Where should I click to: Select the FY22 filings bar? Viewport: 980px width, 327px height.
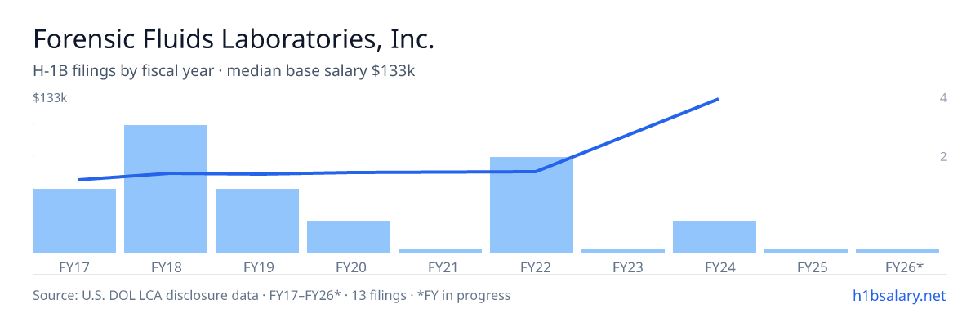(x=532, y=204)
